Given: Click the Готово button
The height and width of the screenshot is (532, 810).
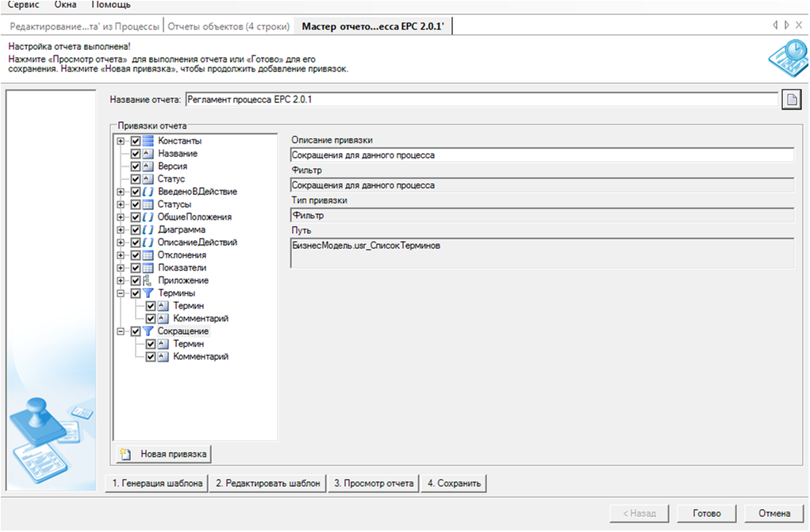Looking at the screenshot, I should click(705, 513).
